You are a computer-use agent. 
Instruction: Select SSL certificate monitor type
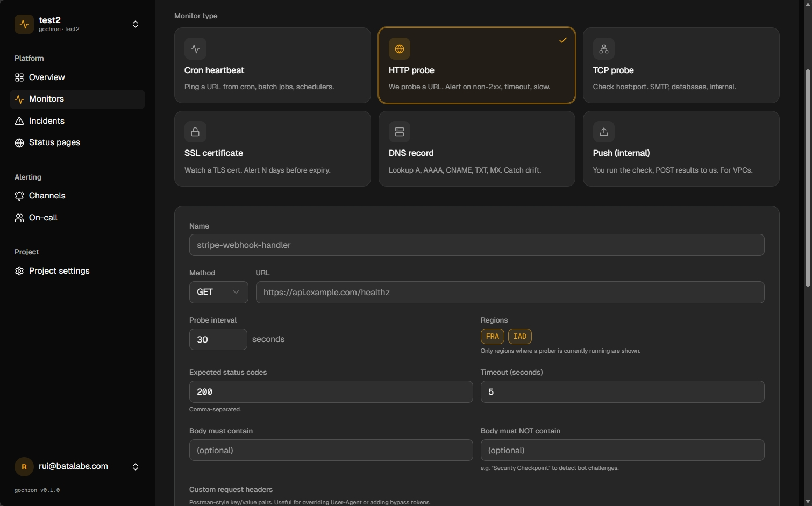273,148
